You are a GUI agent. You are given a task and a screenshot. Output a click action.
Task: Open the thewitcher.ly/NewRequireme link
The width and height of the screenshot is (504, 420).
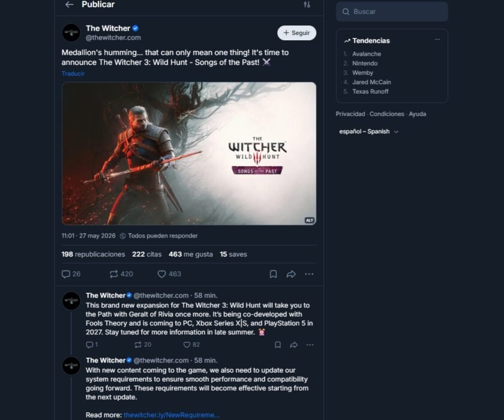coord(172,415)
